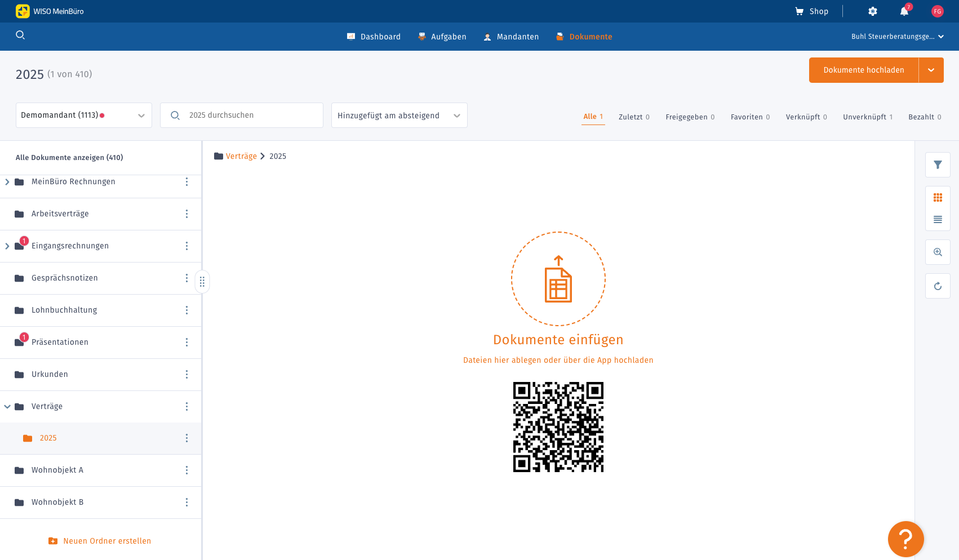Open notifications bell icon
Screen dimensions: 959x560
point(904,11)
